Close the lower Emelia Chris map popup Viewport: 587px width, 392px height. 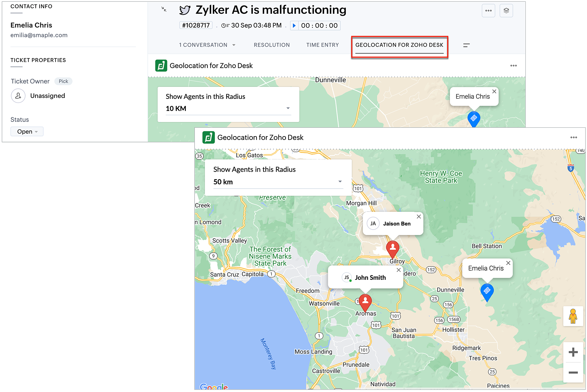tap(508, 263)
